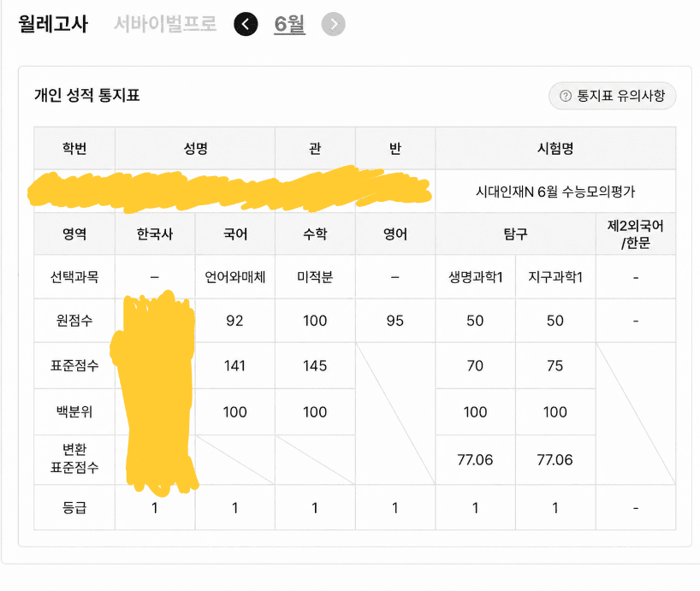Click the 수학 standard score 145
The width and height of the screenshot is (700, 591).
coord(315,366)
